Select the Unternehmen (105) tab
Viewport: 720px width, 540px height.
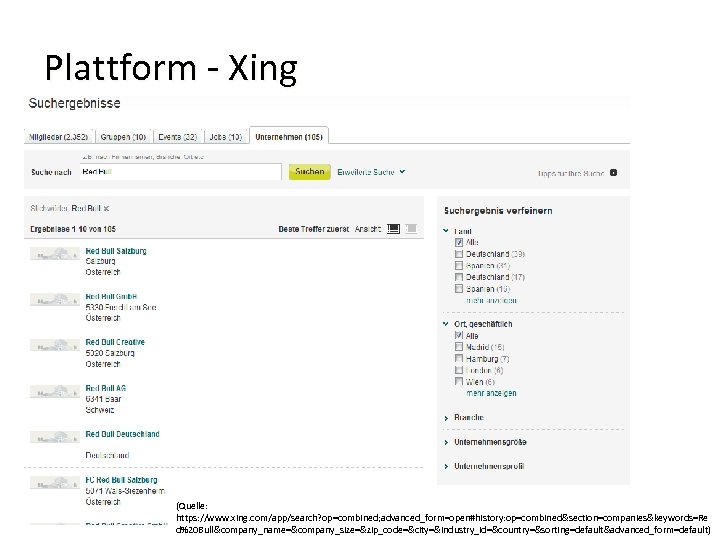[289, 136]
